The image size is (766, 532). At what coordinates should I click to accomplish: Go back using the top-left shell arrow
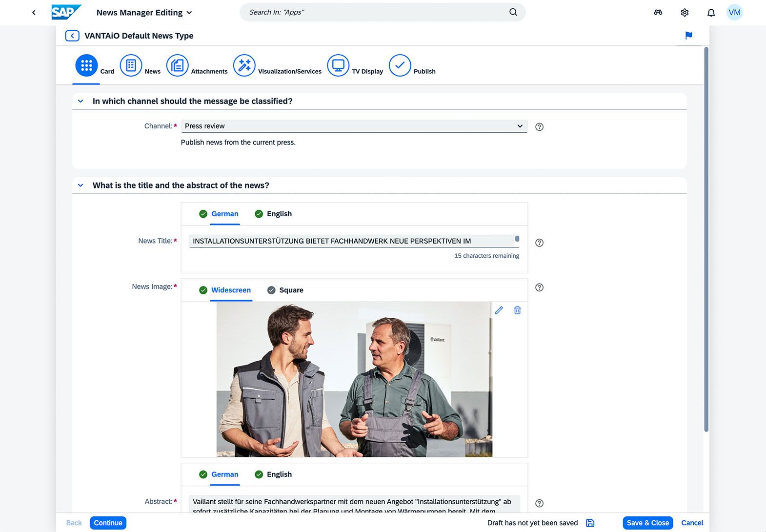pyautogui.click(x=34, y=13)
